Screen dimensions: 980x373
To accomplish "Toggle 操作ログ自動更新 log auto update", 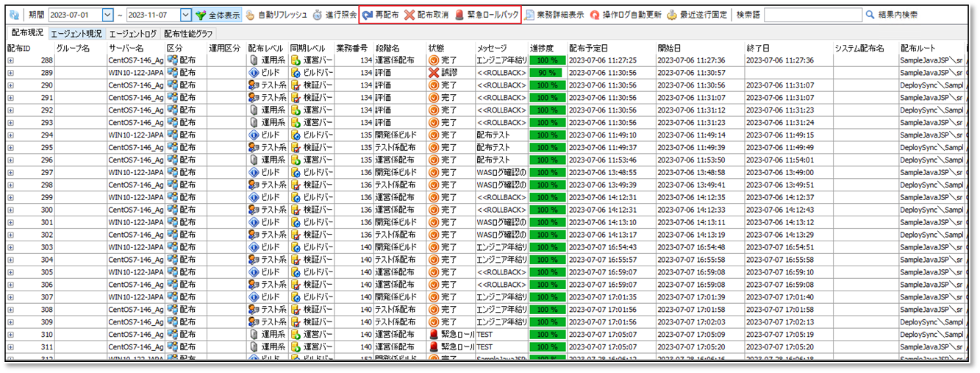I will [x=595, y=15].
